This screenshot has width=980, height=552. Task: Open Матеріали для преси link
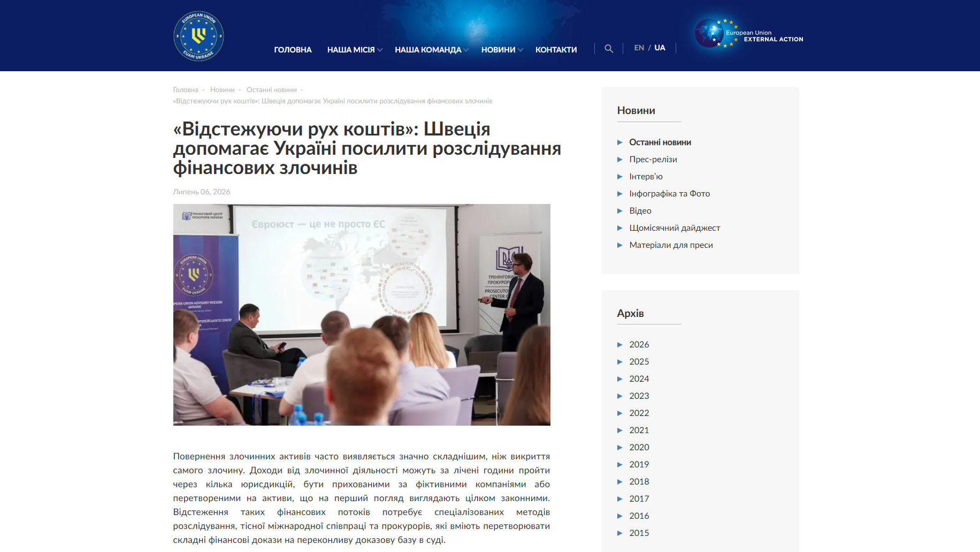[x=671, y=245]
